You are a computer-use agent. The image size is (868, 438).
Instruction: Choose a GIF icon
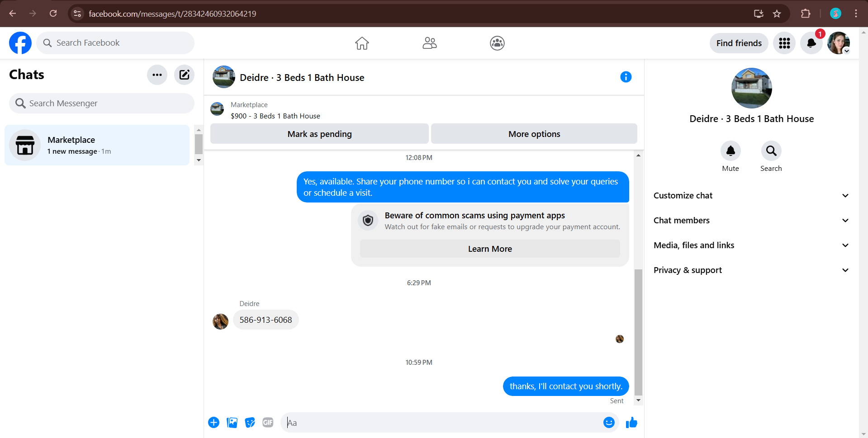pyautogui.click(x=268, y=423)
